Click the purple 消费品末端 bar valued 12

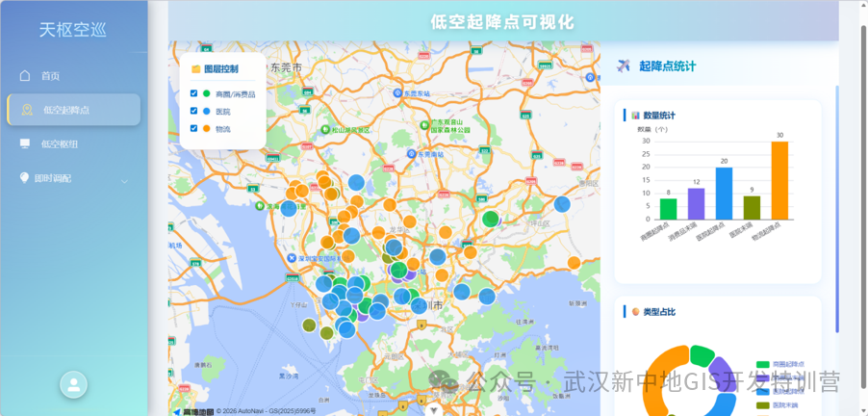[697, 204]
